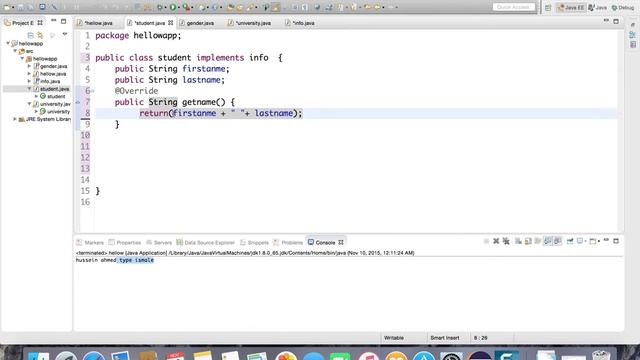Minimize the Project Explorer panel
Viewport: 640px width, 360px height.
[x=53, y=21]
